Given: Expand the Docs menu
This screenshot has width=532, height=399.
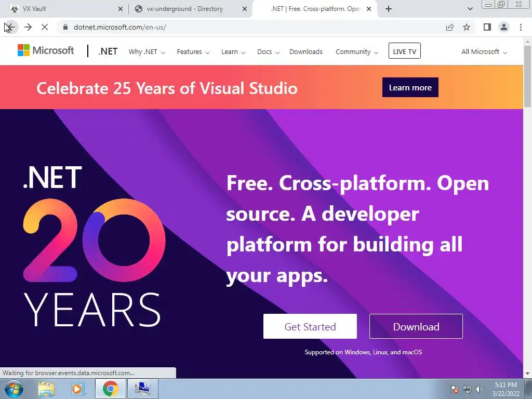Looking at the screenshot, I should (x=268, y=52).
